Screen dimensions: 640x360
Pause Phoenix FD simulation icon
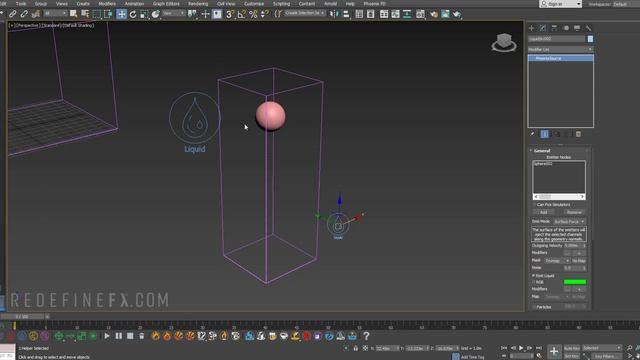tap(118, 336)
